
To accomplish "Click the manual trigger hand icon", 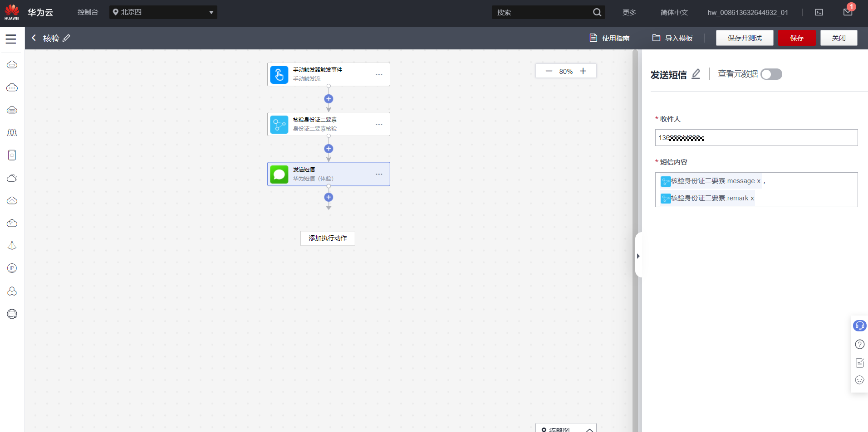I will pyautogui.click(x=279, y=75).
